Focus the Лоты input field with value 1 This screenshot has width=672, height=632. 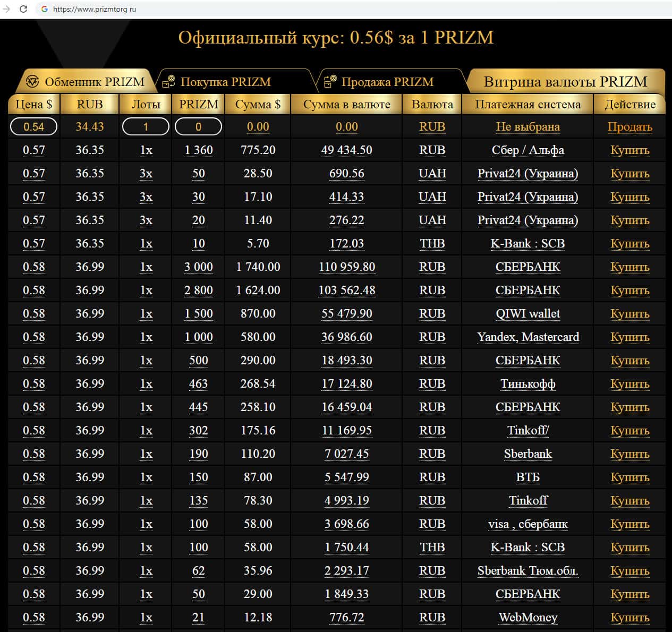point(146,127)
